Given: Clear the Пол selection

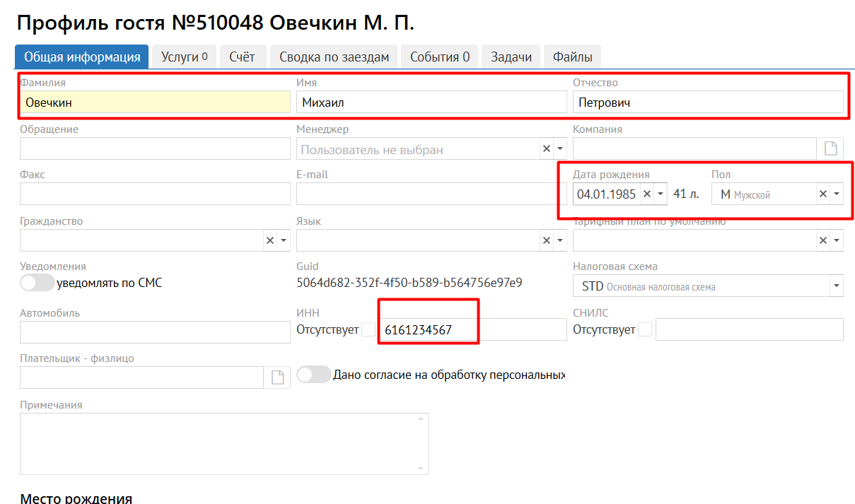Looking at the screenshot, I should tap(823, 194).
